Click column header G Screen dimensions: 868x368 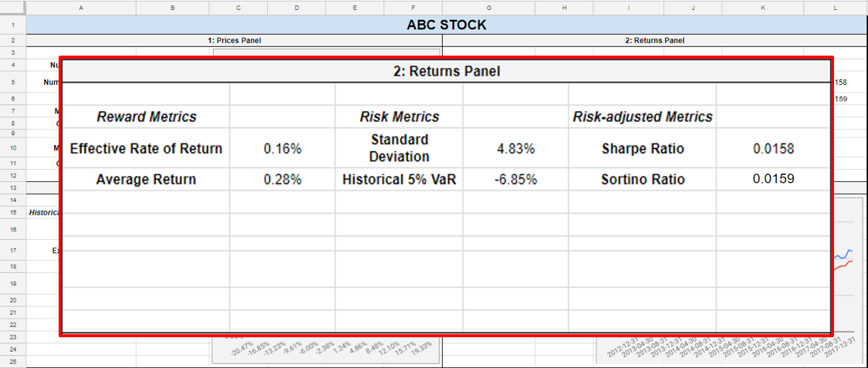[x=489, y=8]
